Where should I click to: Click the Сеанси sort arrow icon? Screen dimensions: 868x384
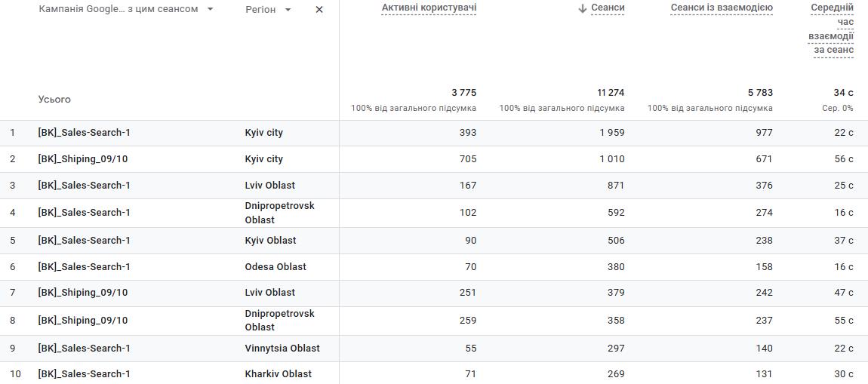[x=582, y=8]
